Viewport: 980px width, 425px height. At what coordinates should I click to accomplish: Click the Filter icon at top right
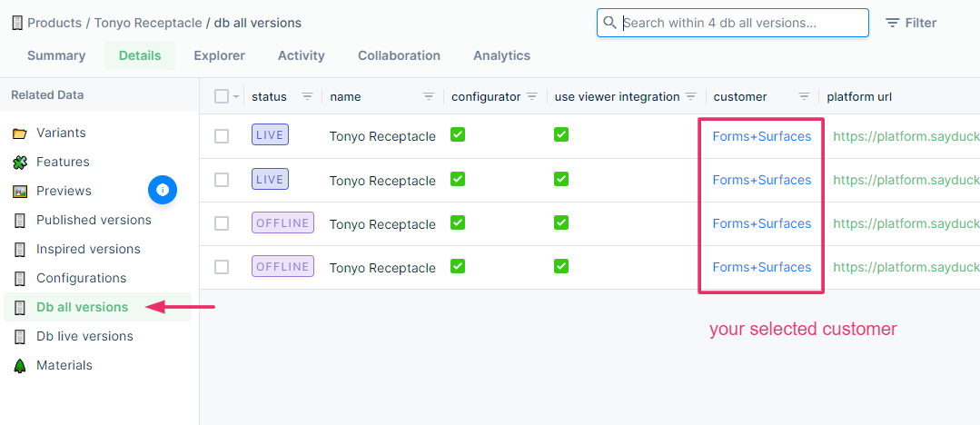pos(892,23)
